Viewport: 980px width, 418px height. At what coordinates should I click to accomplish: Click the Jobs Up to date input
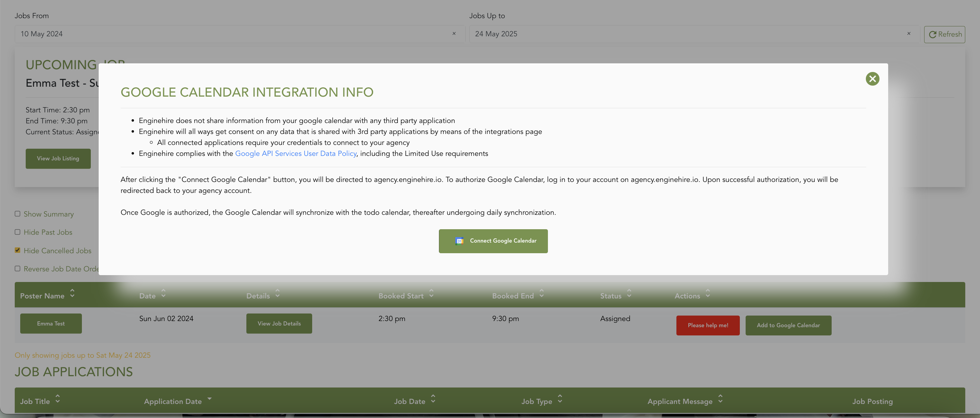pyautogui.click(x=694, y=34)
